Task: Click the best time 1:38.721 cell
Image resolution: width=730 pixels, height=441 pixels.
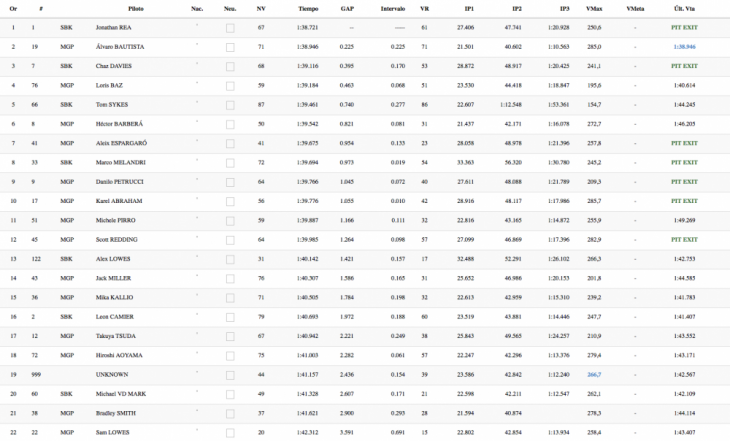Action: coord(308,28)
